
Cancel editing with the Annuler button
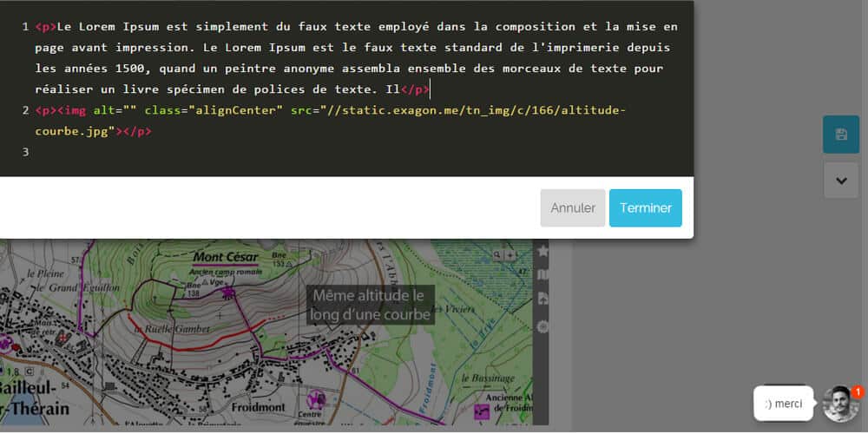pyautogui.click(x=573, y=208)
